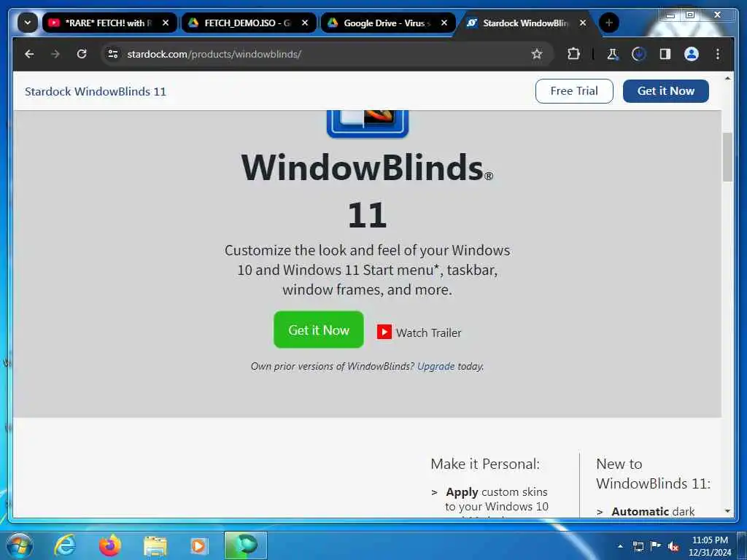Close the Google Drive - Virus tab
This screenshot has width=747, height=560.
tap(444, 23)
